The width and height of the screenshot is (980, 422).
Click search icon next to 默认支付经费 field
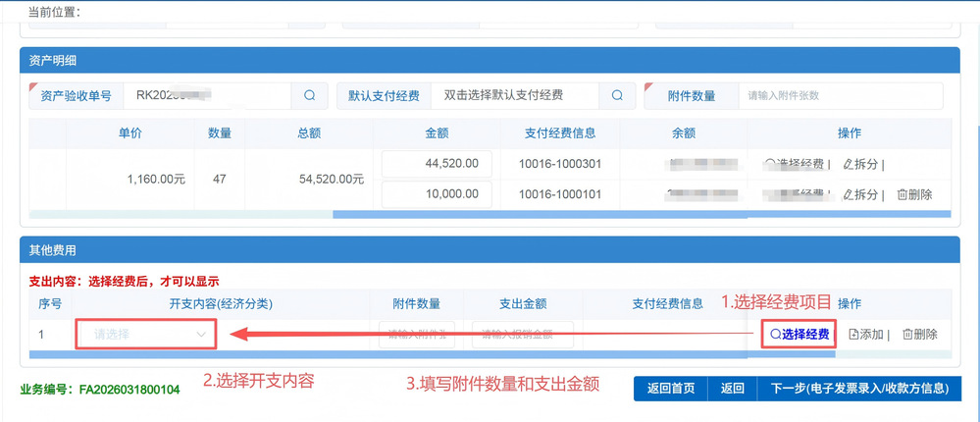[617, 96]
